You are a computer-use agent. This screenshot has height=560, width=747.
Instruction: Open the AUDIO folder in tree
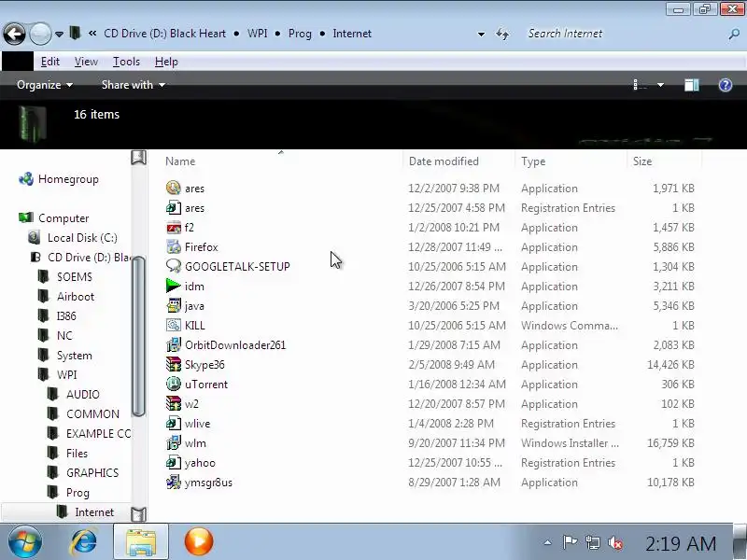point(83,394)
